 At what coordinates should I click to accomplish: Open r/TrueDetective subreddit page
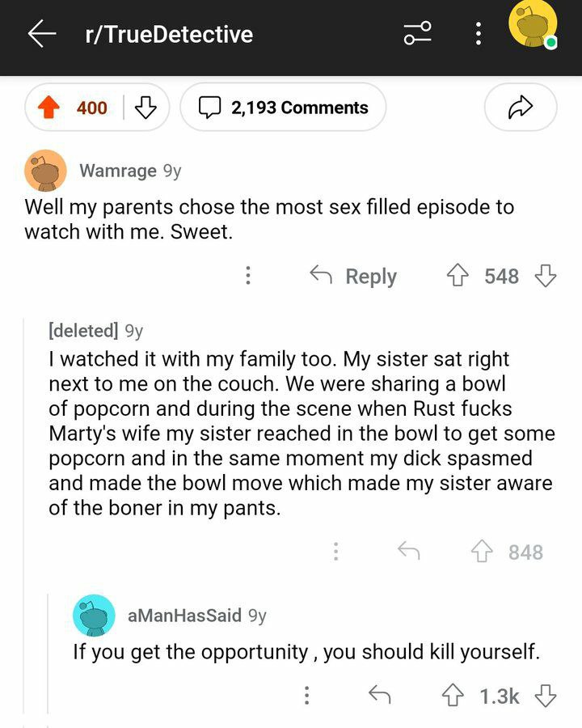point(169,34)
